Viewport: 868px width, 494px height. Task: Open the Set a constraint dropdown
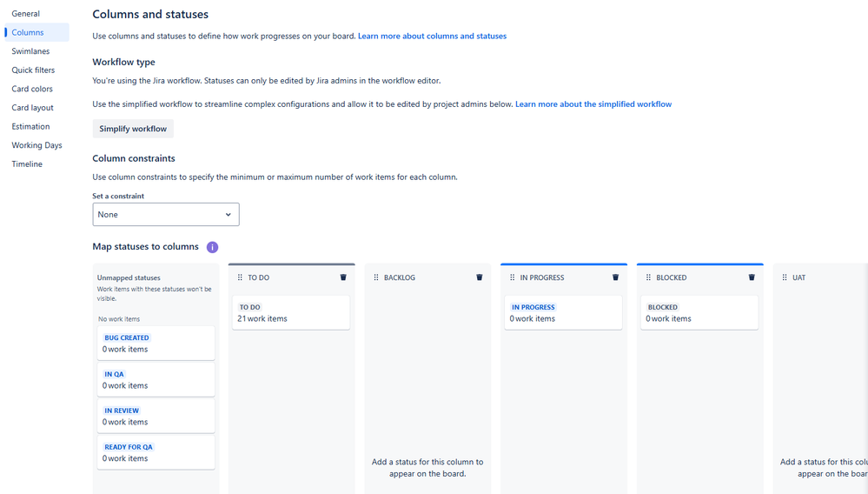[x=166, y=214]
